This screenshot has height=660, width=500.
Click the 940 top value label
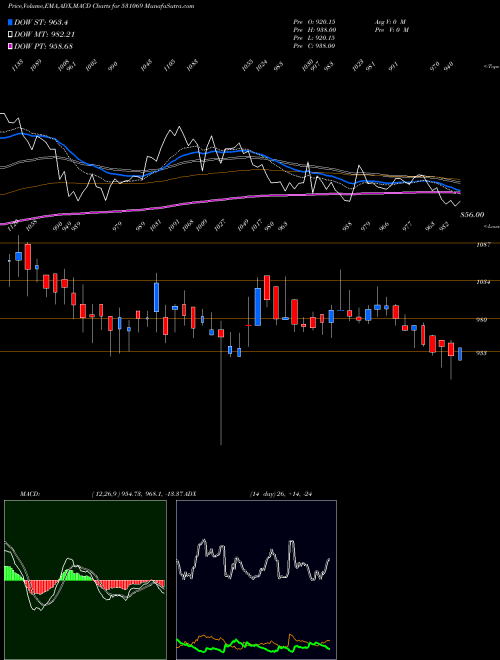tap(449, 65)
